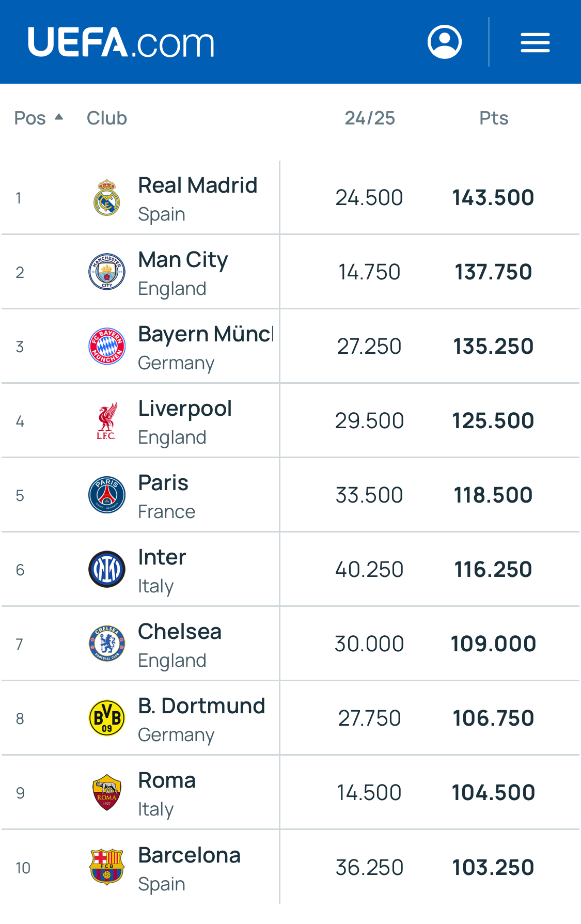
Task: Click the Bayern München club crest
Action: coord(107,346)
